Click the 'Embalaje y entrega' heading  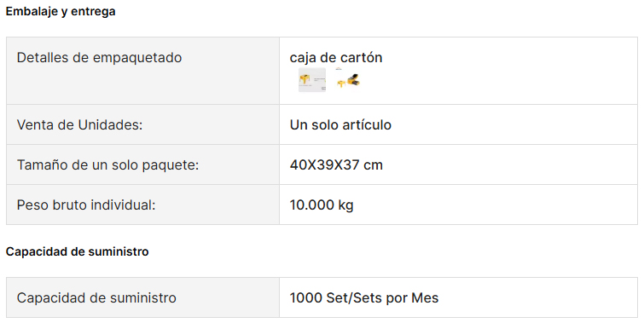pyautogui.click(x=61, y=11)
